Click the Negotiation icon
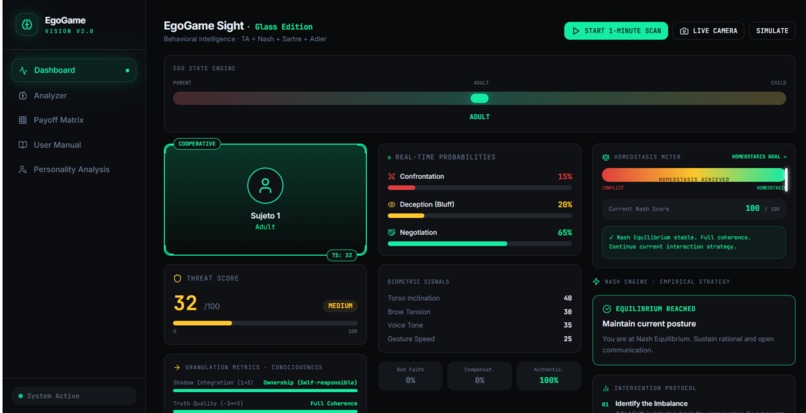The height and width of the screenshot is (413, 806). coord(392,232)
